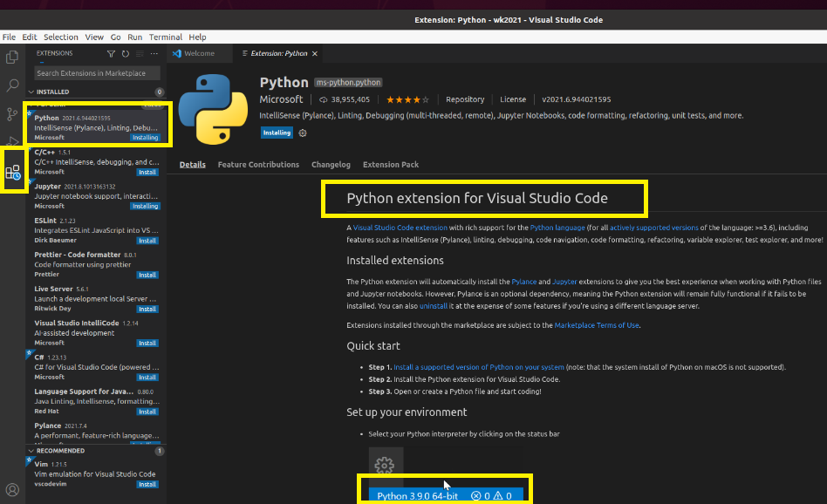The height and width of the screenshot is (504, 827).
Task: Open the Search view in activity bar
Action: tap(12, 85)
